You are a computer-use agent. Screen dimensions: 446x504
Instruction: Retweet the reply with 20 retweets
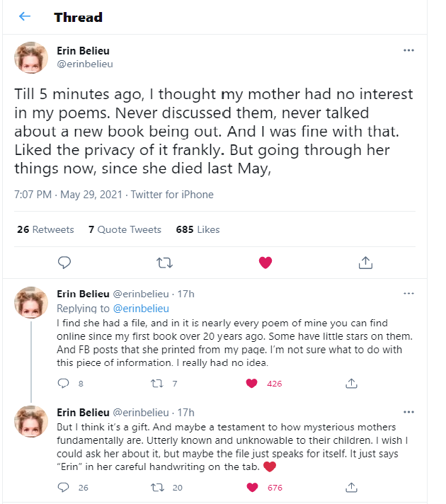pyautogui.click(x=159, y=487)
